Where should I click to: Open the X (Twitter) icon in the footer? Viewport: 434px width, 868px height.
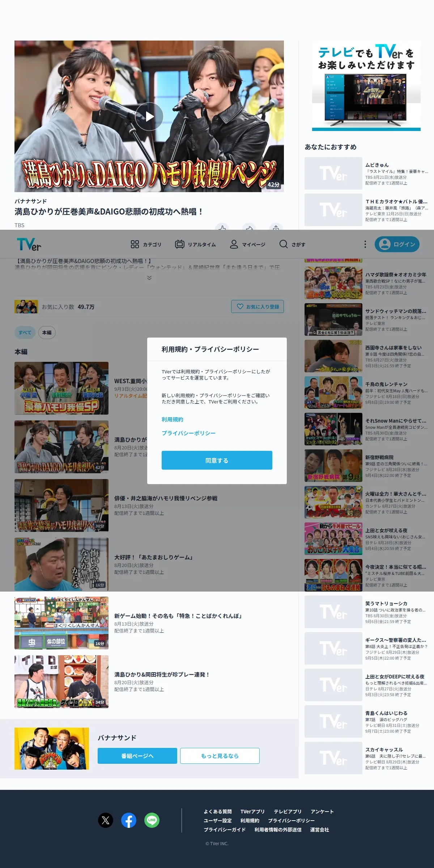[x=106, y=820]
